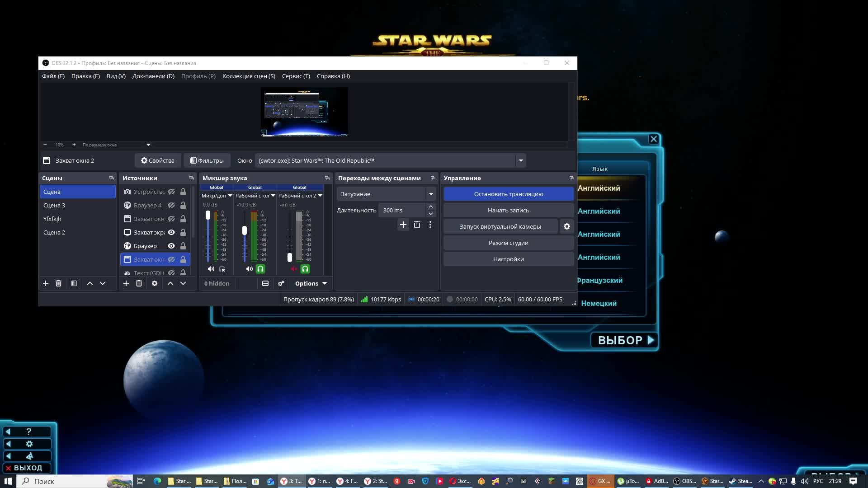Undock the Сцены panel
Screen dimensions: 868x488
(x=112, y=178)
